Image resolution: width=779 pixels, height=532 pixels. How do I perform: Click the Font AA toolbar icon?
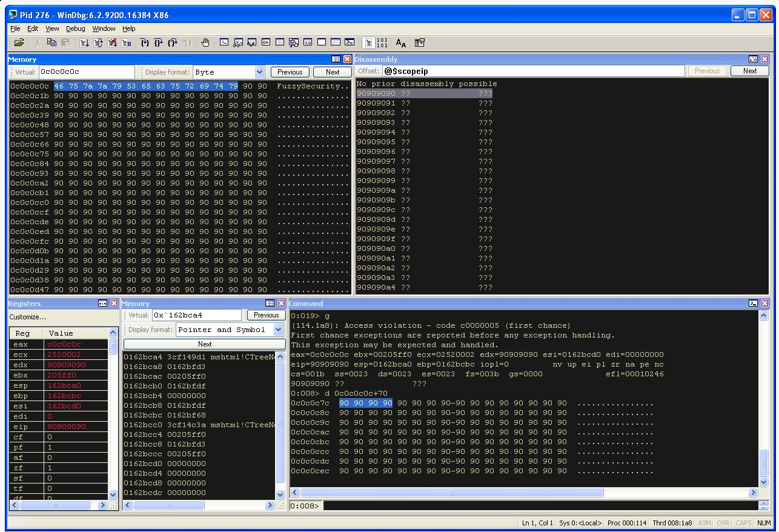[x=401, y=42]
